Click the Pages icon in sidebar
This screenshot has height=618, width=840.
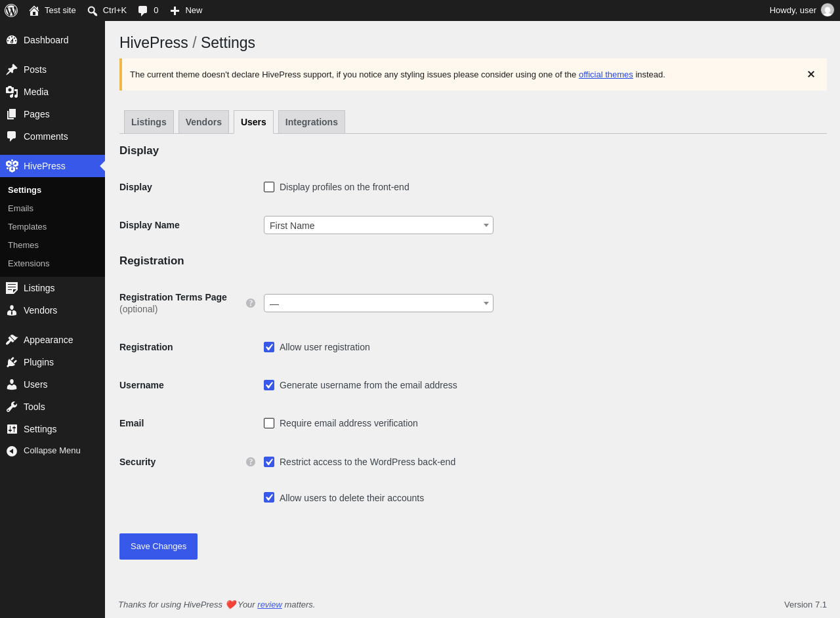tap(12, 114)
